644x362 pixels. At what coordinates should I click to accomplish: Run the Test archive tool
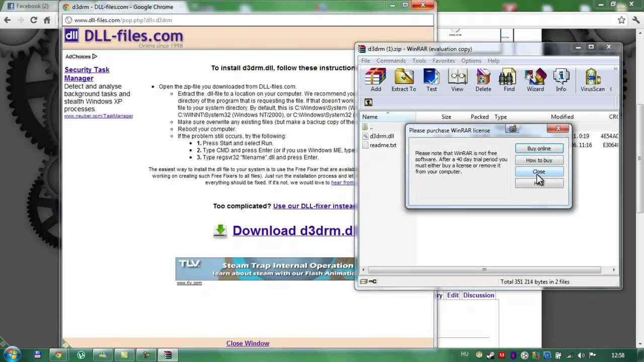click(432, 80)
